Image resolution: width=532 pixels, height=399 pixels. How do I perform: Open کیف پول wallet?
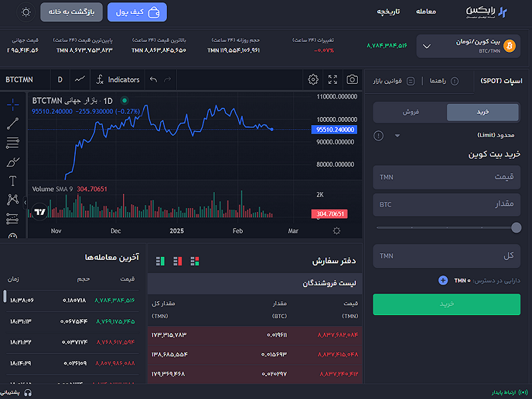[x=137, y=12]
